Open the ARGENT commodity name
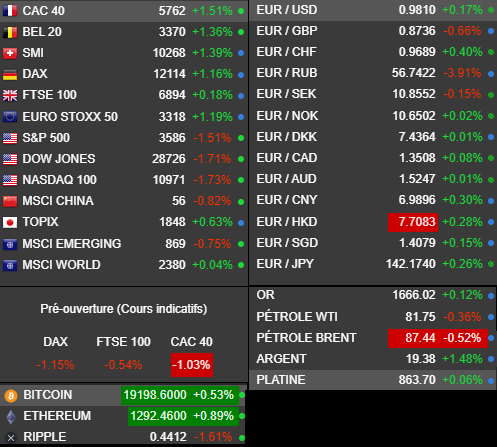 coord(281,359)
